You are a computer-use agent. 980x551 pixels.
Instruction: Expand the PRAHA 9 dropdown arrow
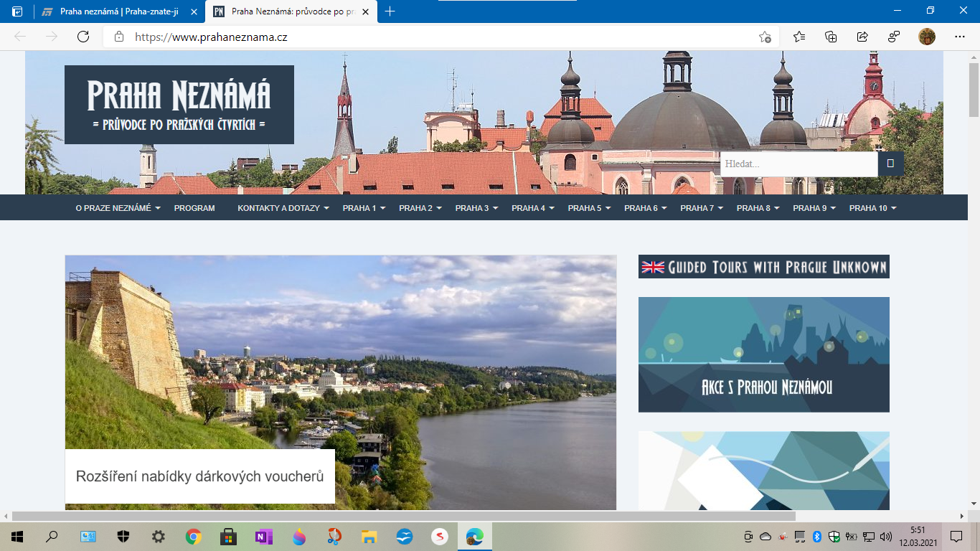(833, 209)
